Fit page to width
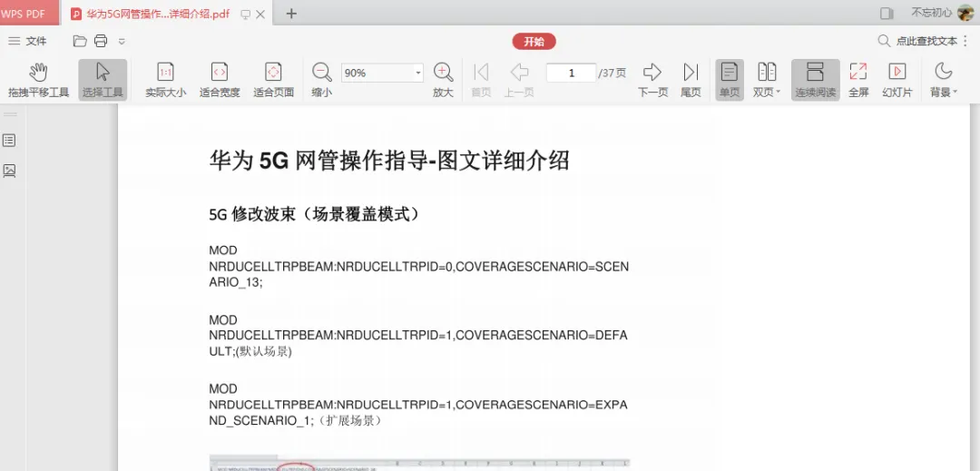This screenshot has height=471, width=980. [220, 80]
